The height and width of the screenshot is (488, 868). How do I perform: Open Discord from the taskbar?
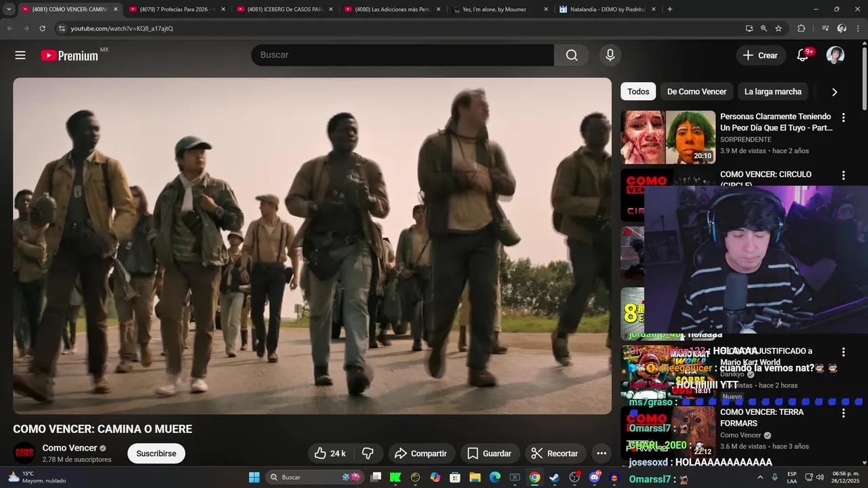[x=595, y=477]
